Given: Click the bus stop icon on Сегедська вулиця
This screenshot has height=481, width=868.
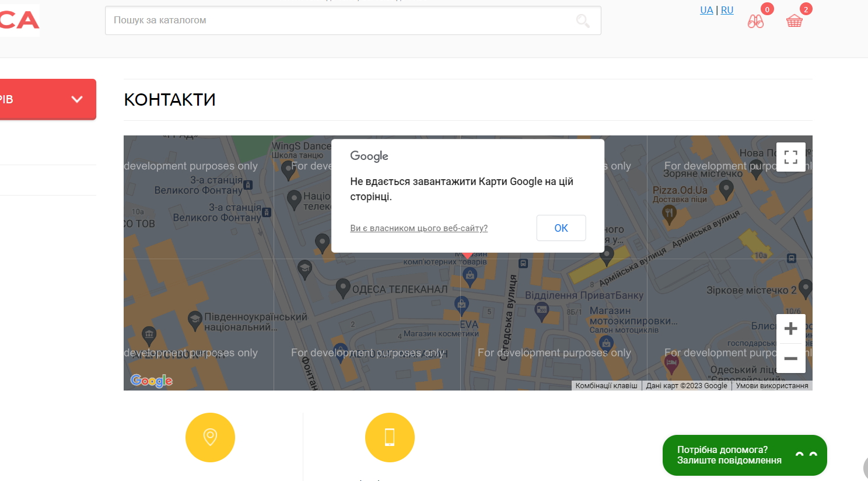Looking at the screenshot, I should click(523, 263).
